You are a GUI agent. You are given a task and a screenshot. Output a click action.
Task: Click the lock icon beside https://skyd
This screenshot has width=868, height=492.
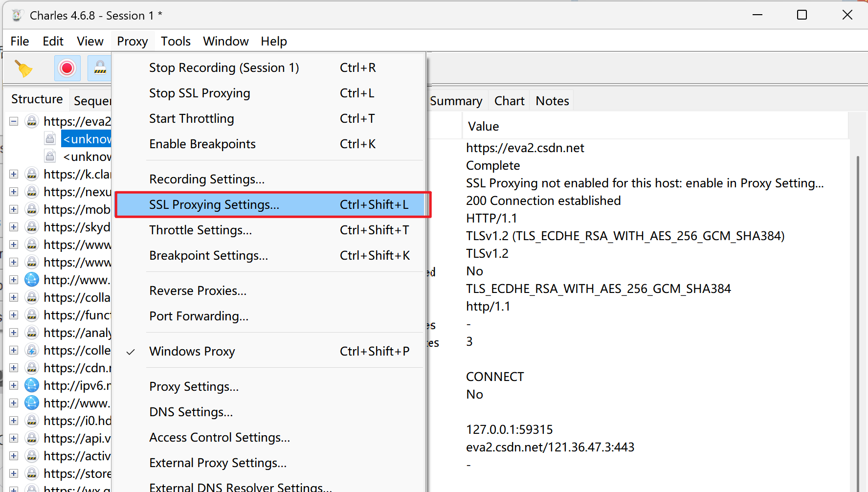[32, 227]
